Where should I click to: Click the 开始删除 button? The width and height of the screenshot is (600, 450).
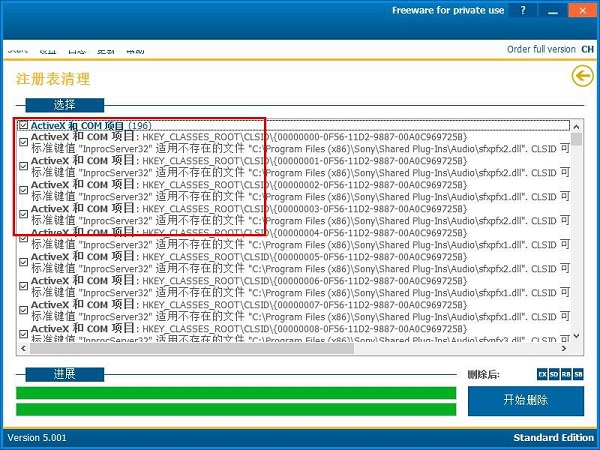tap(526, 401)
